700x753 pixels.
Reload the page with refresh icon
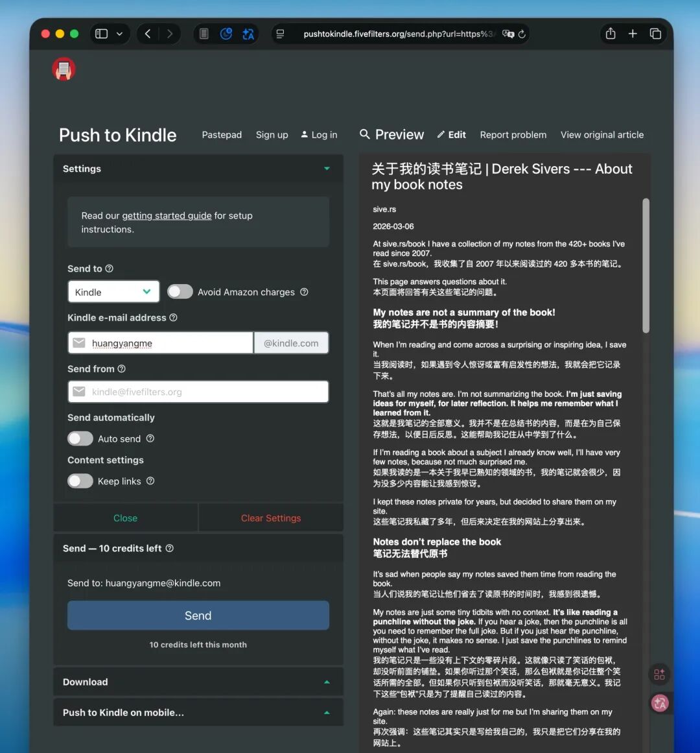[x=522, y=34]
